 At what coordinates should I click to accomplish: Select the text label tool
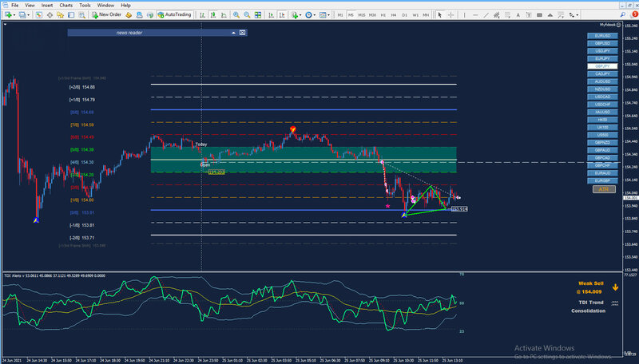pyautogui.click(x=529, y=15)
